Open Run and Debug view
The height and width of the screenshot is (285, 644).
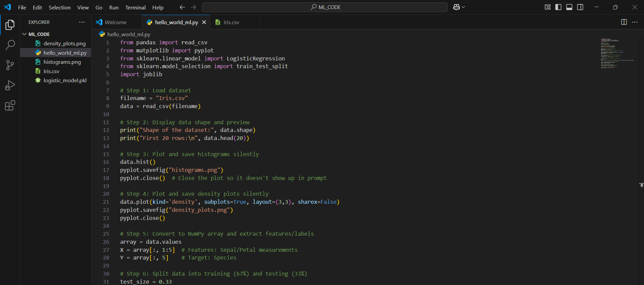click(x=10, y=85)
